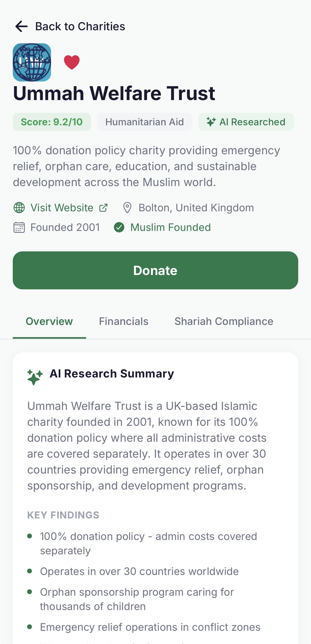Tap the Humanitarian Aid category tag
Image resolution: width=311 pixels, height=644 pixels.
[x=145, y=122]
